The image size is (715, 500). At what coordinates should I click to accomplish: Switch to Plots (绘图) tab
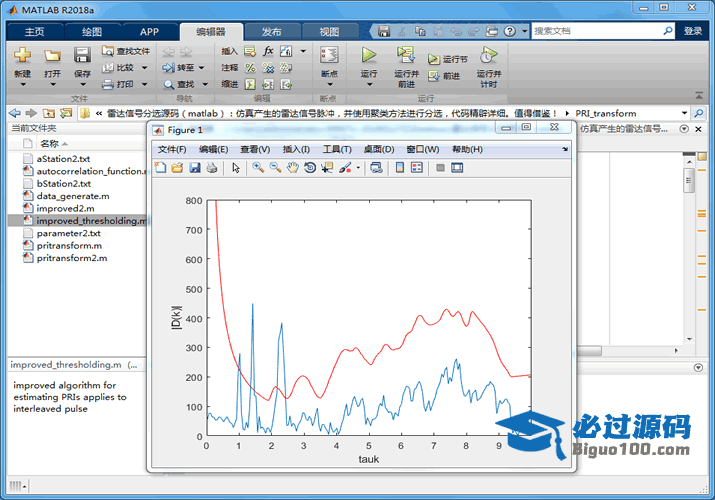point(92,31)
